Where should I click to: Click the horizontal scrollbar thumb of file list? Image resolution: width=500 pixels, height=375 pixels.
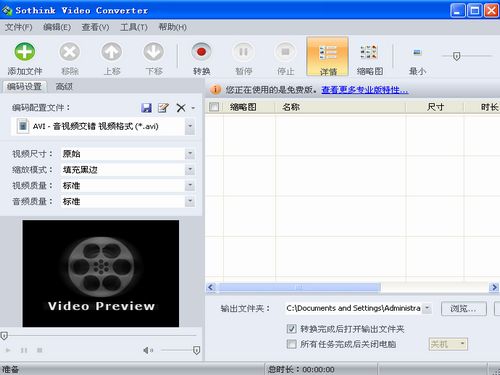(x=299, y=287)
